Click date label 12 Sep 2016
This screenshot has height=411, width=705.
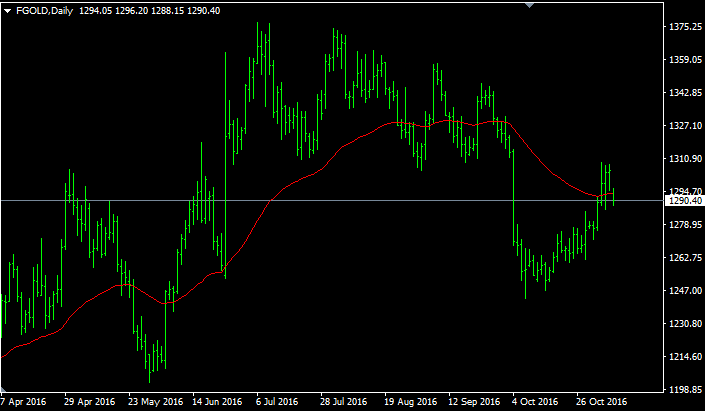click(x=474, y=402)
